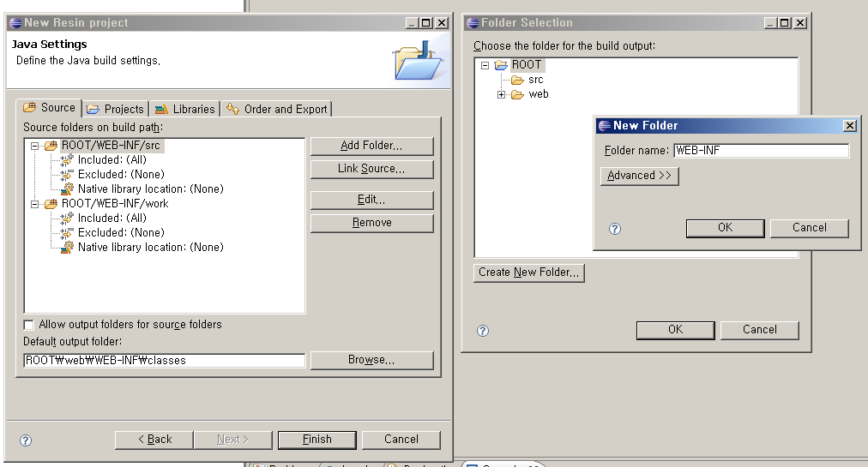Select 'Native library location: (None)' under ROOT/WEB-INF/work
Screen dimensions: 868x467
151,248
